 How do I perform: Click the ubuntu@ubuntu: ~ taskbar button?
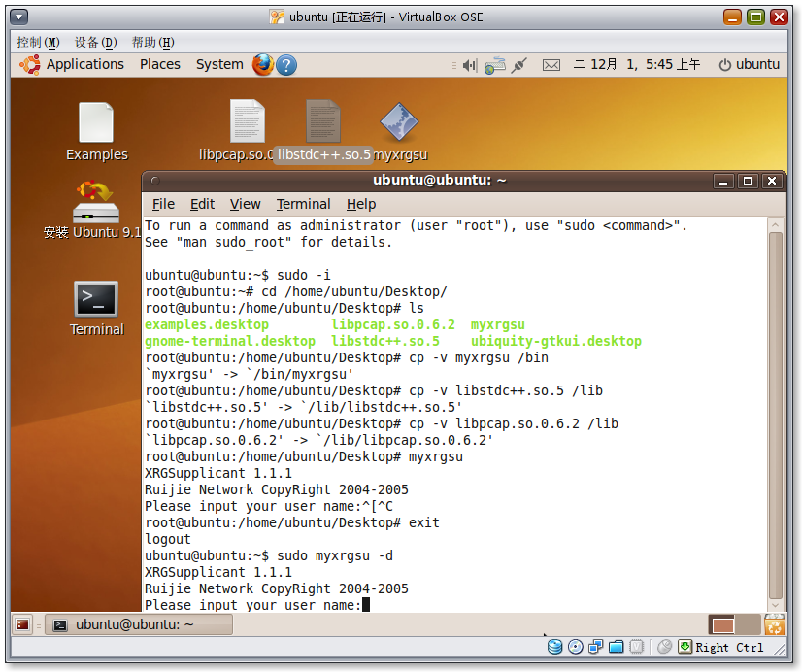[x=139, y=624]
